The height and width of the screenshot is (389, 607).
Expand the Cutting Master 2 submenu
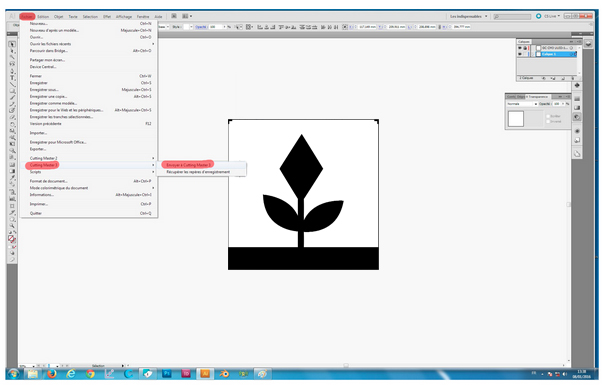(x=153, y=158)
